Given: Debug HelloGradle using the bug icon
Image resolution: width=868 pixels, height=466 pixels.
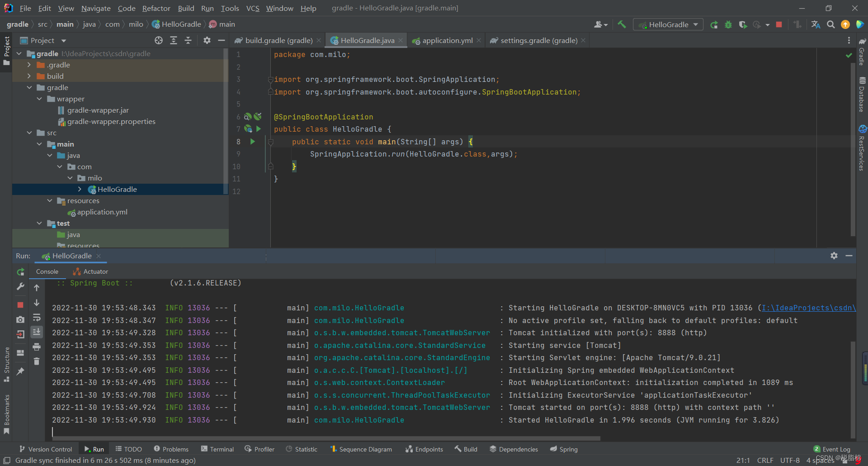Looking at the screenshot, I should point(728,24).
